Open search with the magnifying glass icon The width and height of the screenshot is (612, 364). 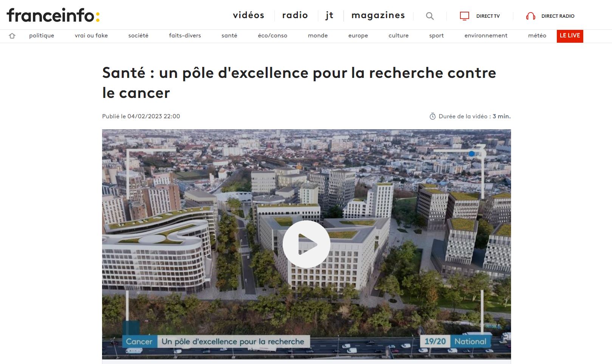coord(430,16)
